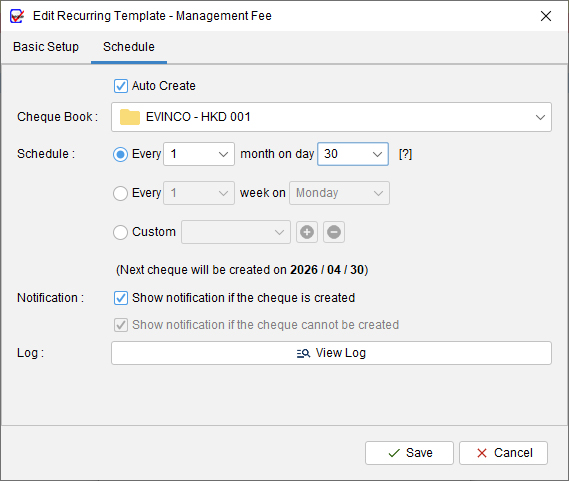
Task: Click the Cheque Book label
Action: [x=57, y=117]
